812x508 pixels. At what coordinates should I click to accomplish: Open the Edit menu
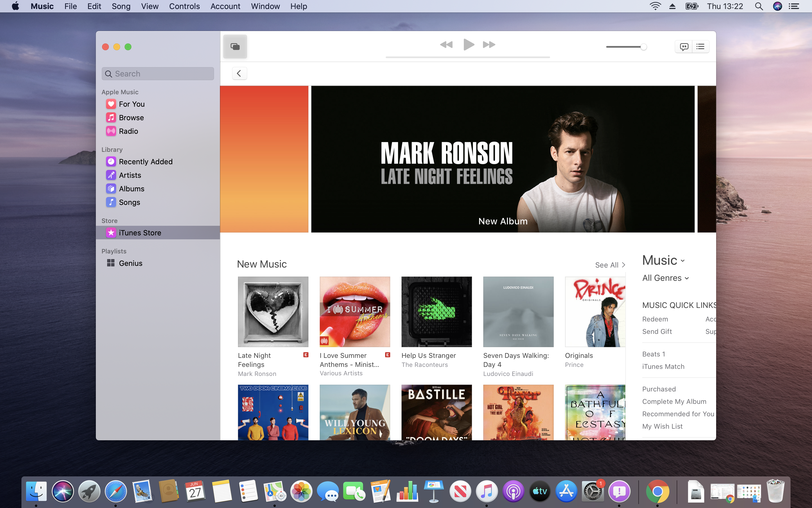(x=94, y=6)
